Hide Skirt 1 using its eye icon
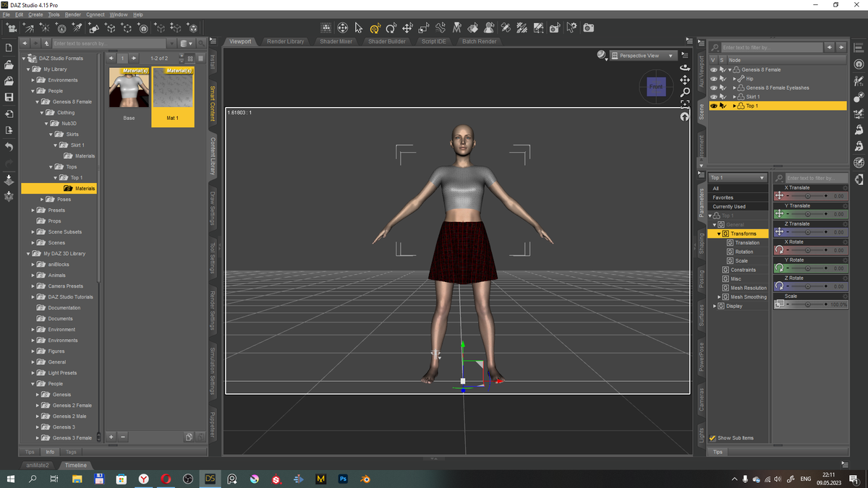Viewport: 868px width, 488px height. [713, 97]
